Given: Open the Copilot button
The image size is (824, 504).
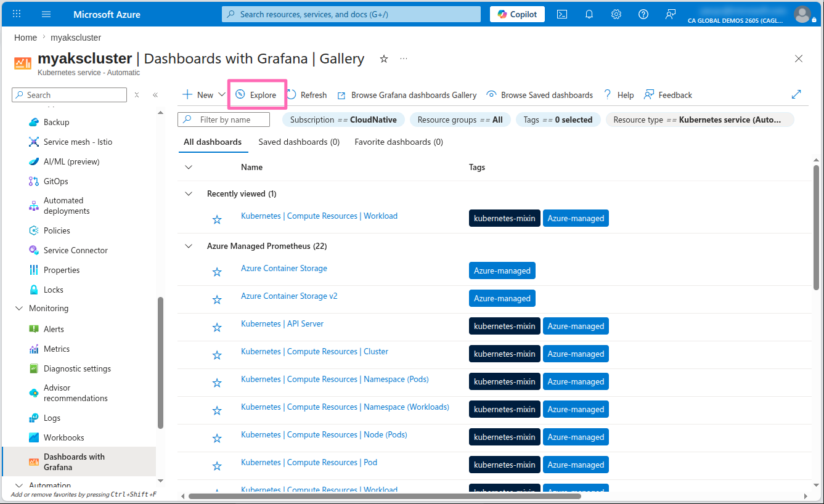Looking at the screenshot, I should click(517, 14).
